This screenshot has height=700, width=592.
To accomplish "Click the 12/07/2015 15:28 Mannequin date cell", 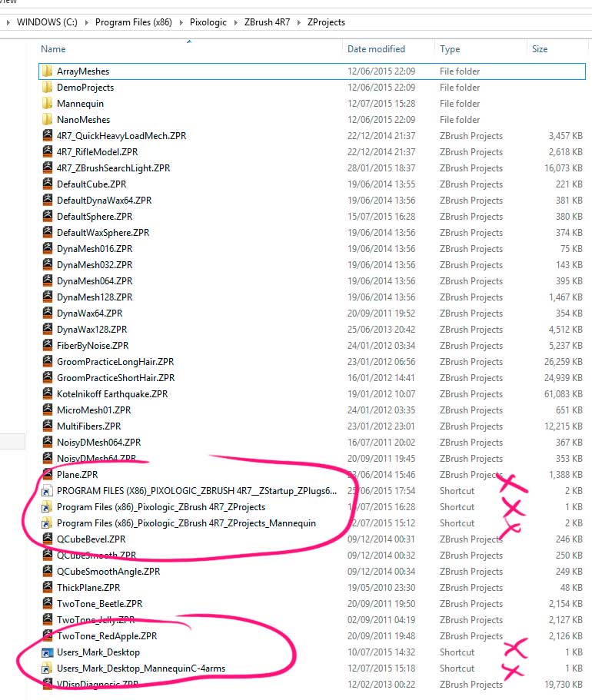I will click(x=381, y=103).
